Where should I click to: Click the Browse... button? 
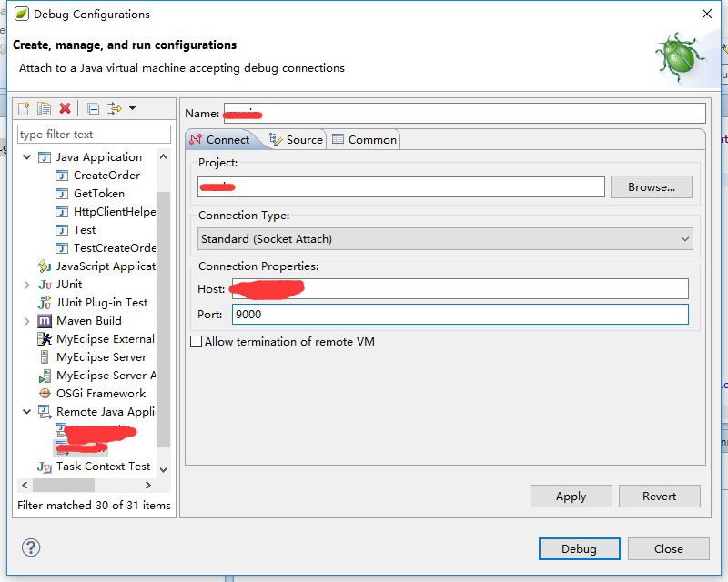[651, 186]
